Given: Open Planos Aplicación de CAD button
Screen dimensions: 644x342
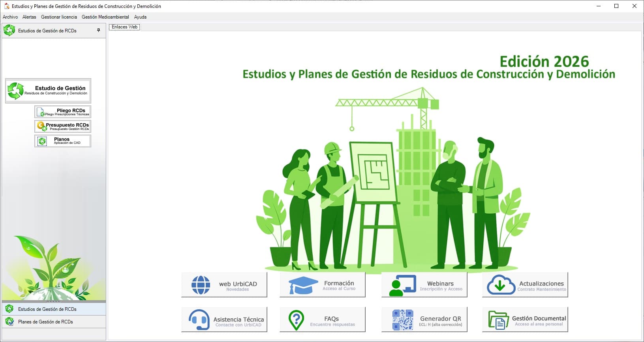Looking at the screenshot, I should (63, 141).
